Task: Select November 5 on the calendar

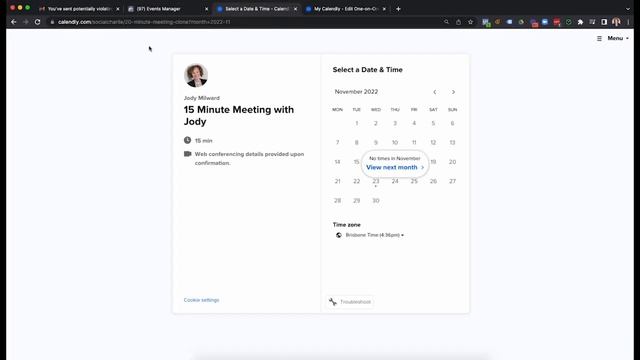Action: (433, 123)
